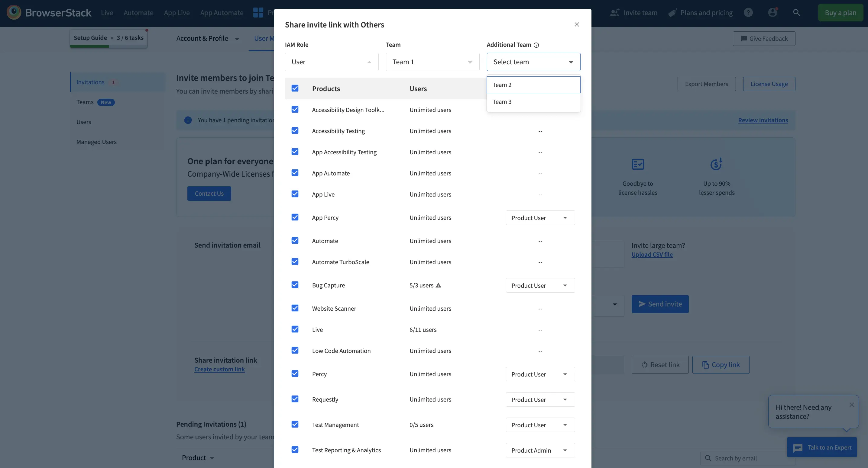Click the Copy link button
The height and width of the screenshot is (468, 868).
tap(721, 365)
